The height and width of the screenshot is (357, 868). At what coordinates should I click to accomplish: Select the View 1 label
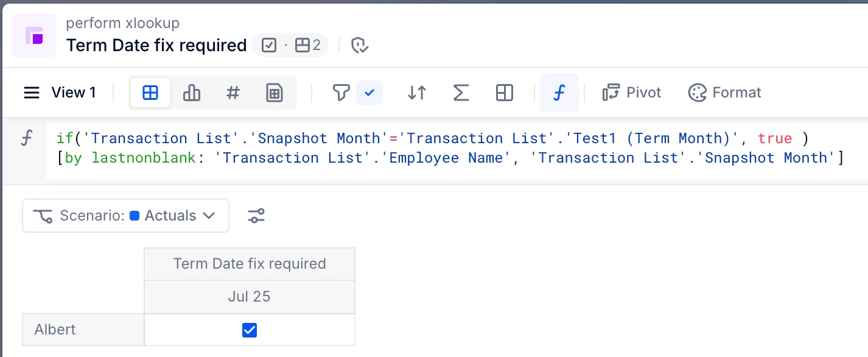[74, 93]
